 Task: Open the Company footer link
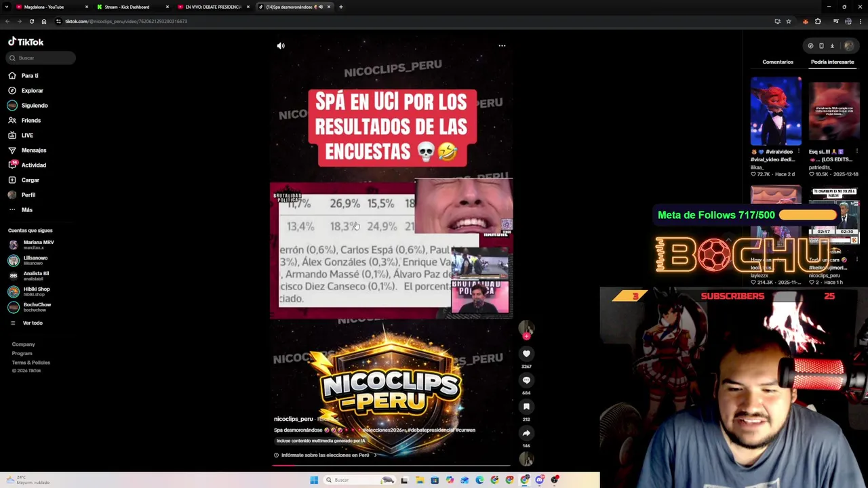23,344
